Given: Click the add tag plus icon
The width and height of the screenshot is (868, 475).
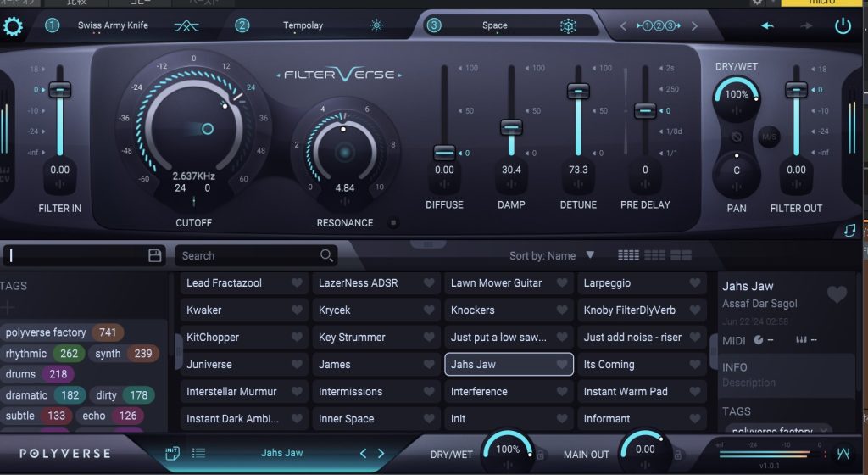Looking at the screenshot, I should coord(8,308).
